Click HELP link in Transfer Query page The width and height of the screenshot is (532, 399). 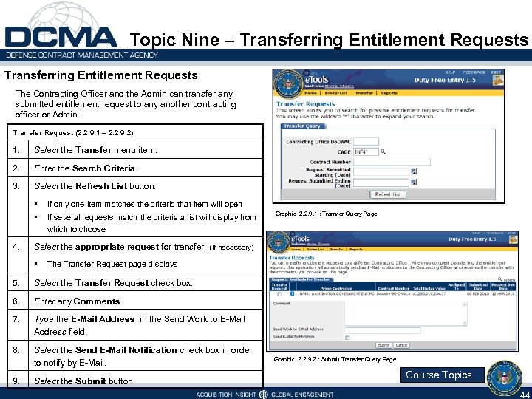tap(450, 72)
